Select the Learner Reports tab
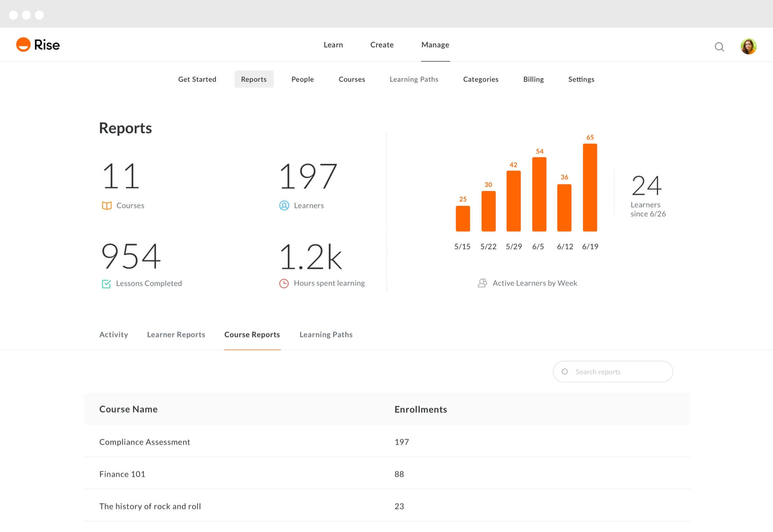This screenshot has width=773, height=532. click(176, 335)
